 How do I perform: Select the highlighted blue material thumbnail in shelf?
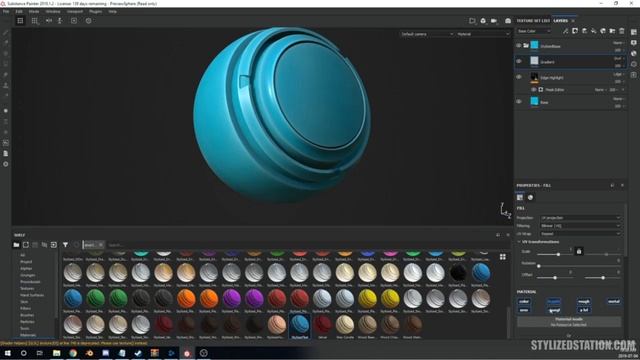pyautogui.click(x=300, y=325)
